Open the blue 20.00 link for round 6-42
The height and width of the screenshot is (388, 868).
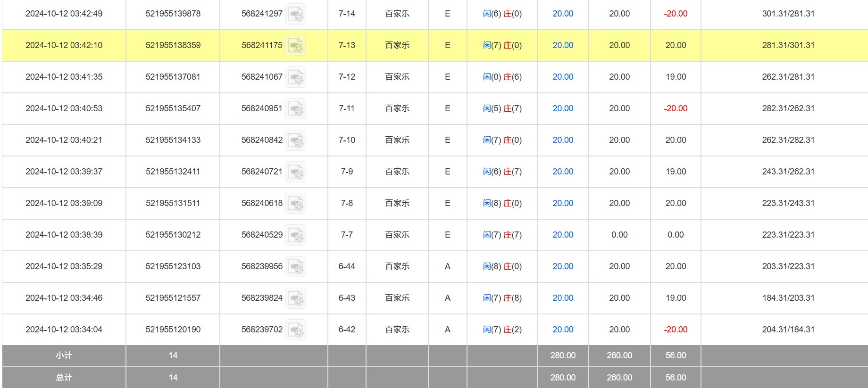click(563, 330)
